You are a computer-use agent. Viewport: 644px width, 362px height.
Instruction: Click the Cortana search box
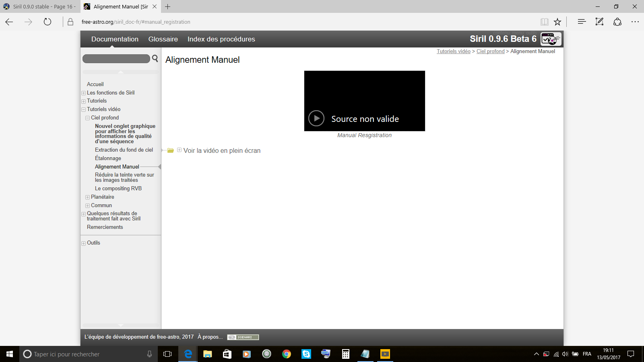pos(89,354)
